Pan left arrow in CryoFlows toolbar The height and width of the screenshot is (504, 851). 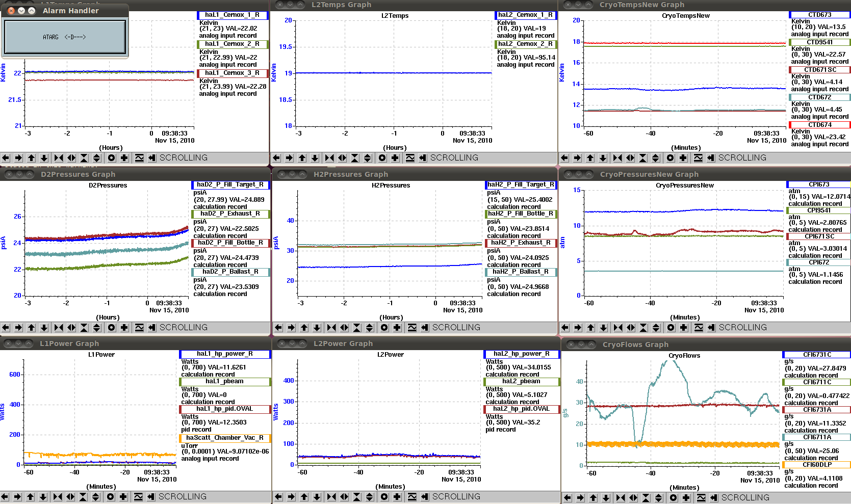pos(568,498)
